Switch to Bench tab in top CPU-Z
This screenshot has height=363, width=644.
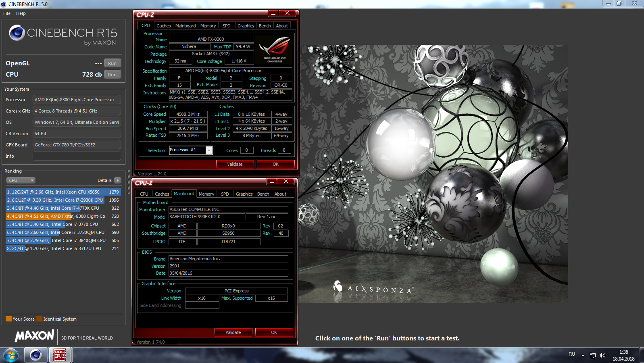(265, 26)
